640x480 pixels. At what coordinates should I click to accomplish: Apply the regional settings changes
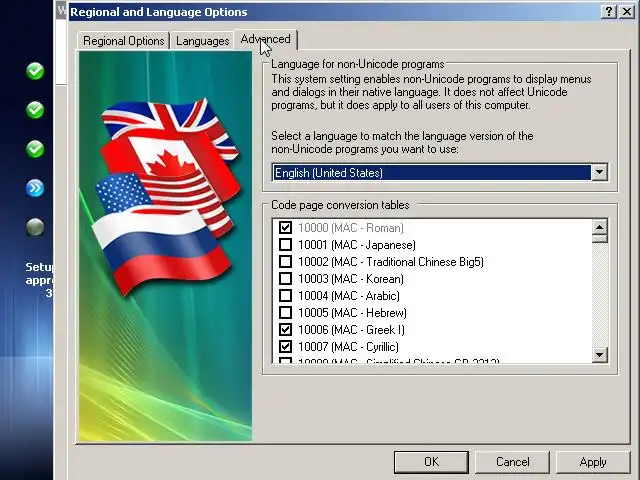(x=593, y=462)
